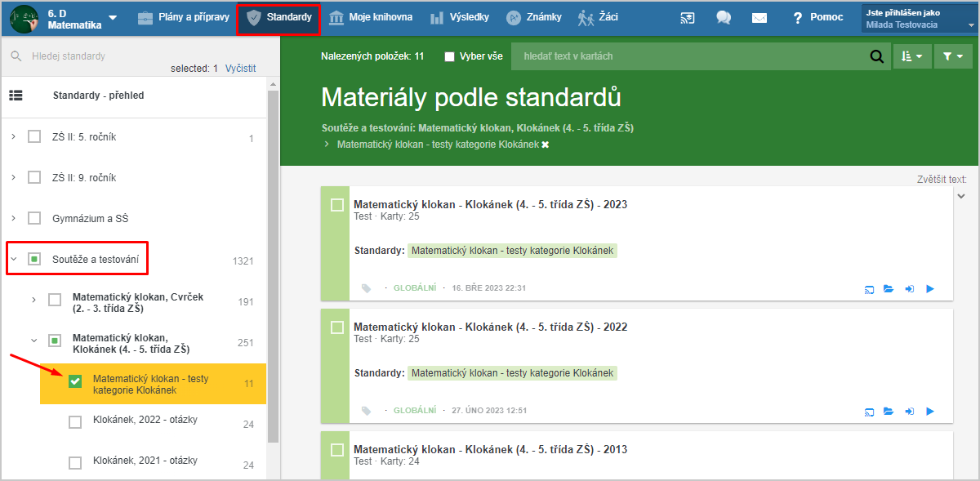Open the Moje knihovna tab

pyautogui.click(x=370, y=17)
